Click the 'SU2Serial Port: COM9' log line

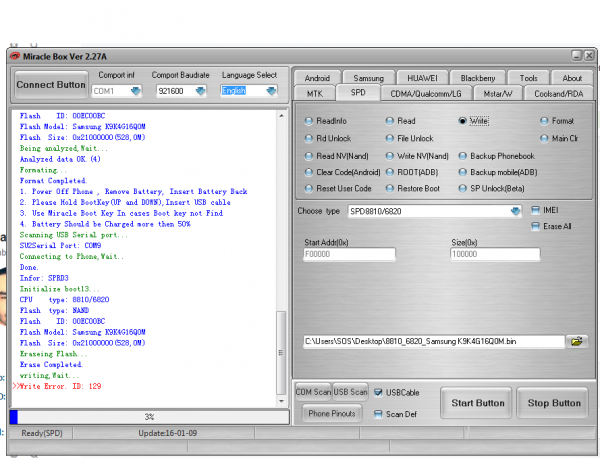(x=60, y=246)
